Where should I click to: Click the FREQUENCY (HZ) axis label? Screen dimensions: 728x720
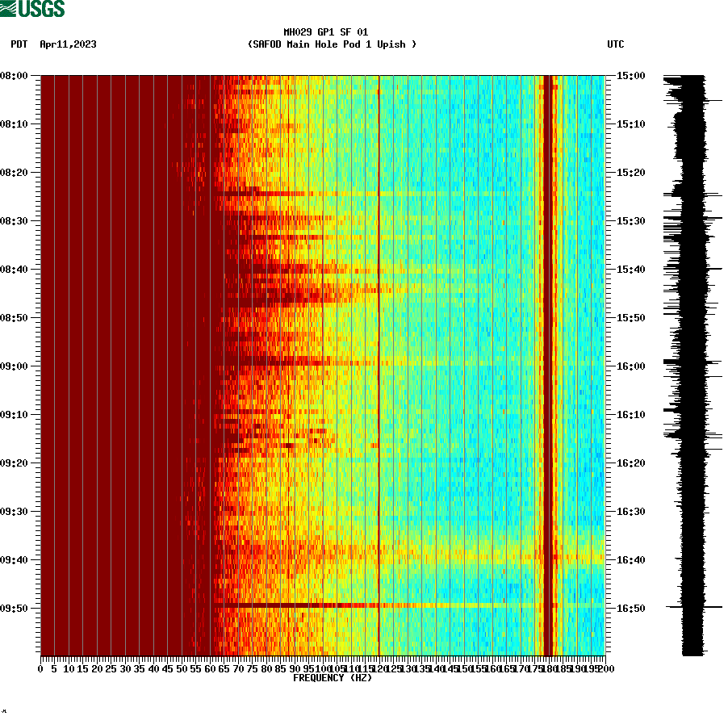click(333, 678)
